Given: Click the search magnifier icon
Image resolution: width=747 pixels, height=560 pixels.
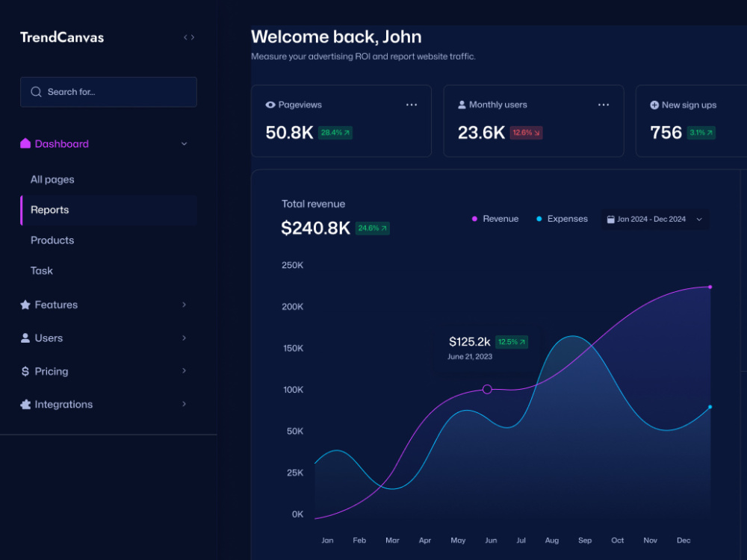Looking at the screenshot, I should (x=36, y=92).
